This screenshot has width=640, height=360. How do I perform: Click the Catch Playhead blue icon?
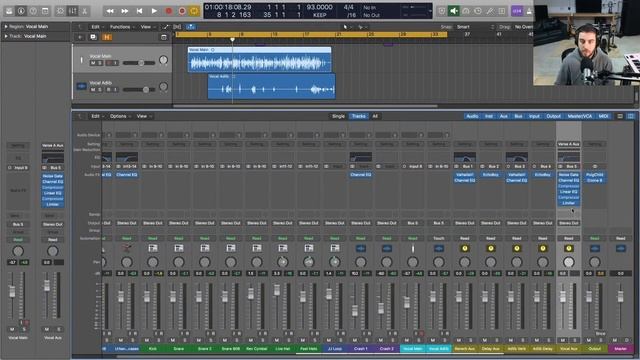tap(191, 27)
